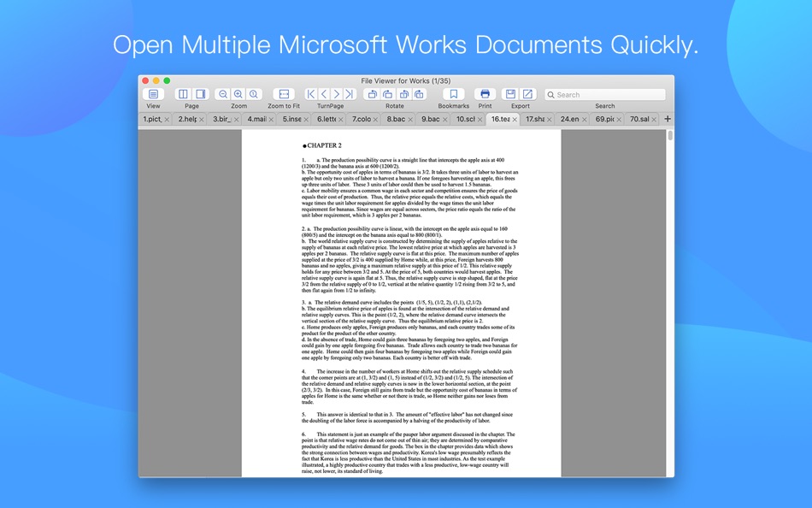Close the 2.help tab
The height and width of the screenshot is (508, 812).
202,119
